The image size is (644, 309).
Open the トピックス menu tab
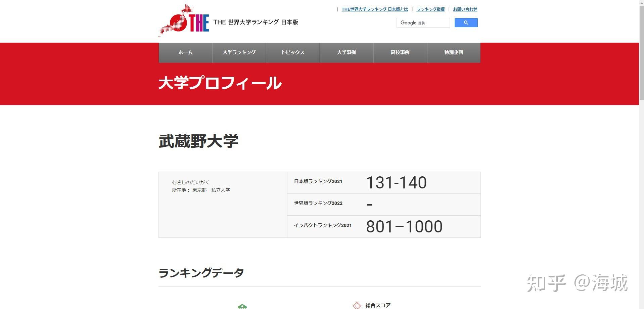(293, 52)
